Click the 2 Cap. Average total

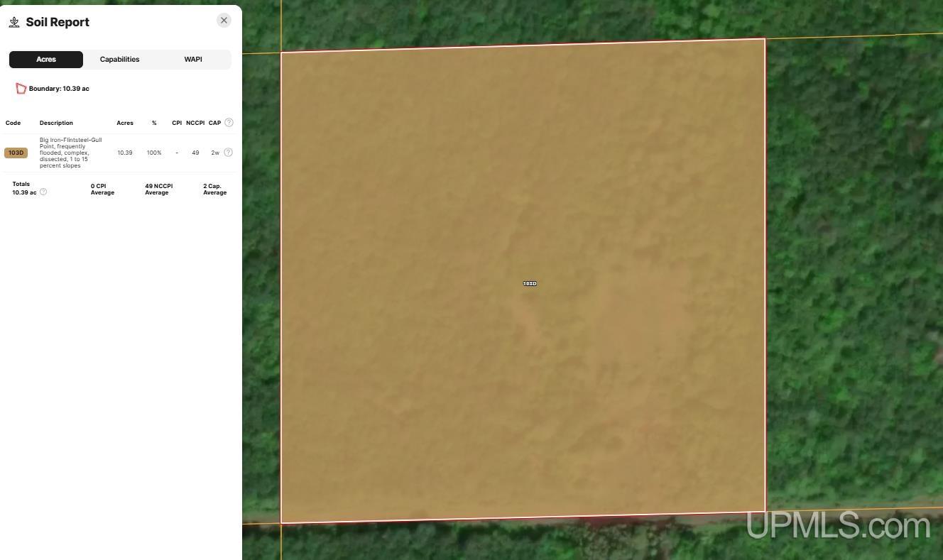[x=215, y=190]
